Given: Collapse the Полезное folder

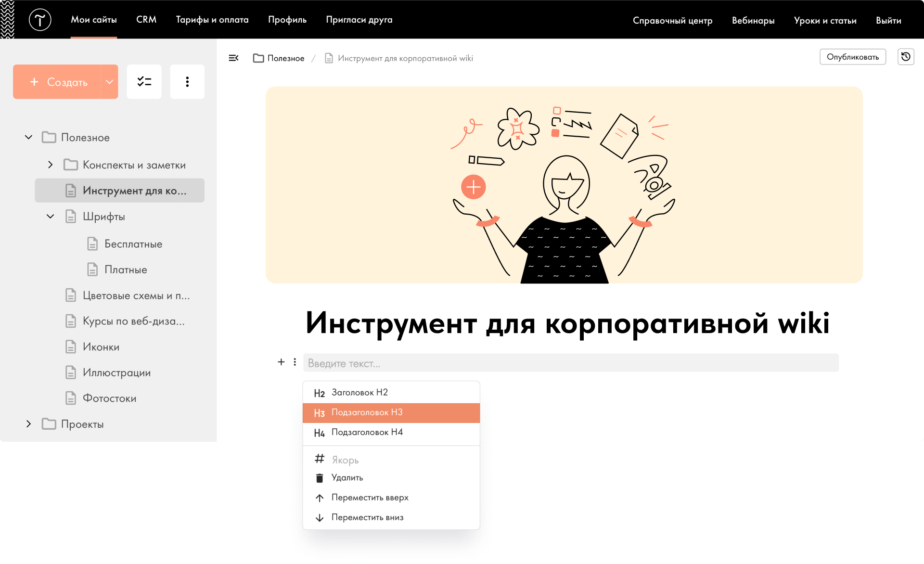Looking at the screenshot, I should [29, 138].
